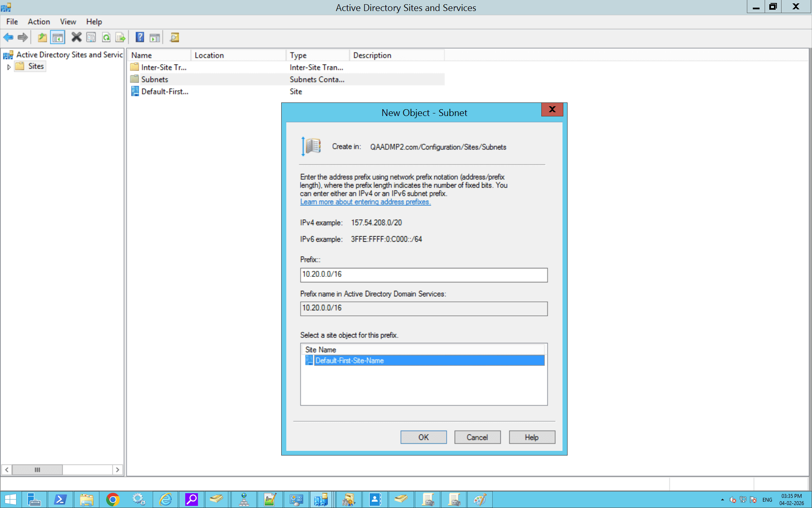This screenshot has width=812, height=508.
Task: Open the Help menu
Action: (94, 22)
